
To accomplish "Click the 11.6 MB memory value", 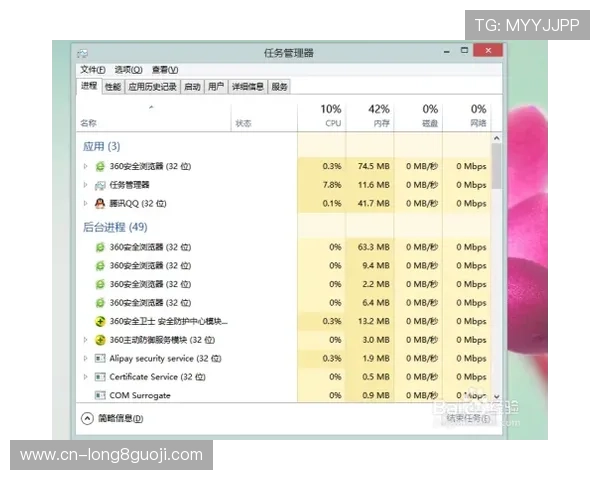I will pyautogui.click(x=373, y=185).
